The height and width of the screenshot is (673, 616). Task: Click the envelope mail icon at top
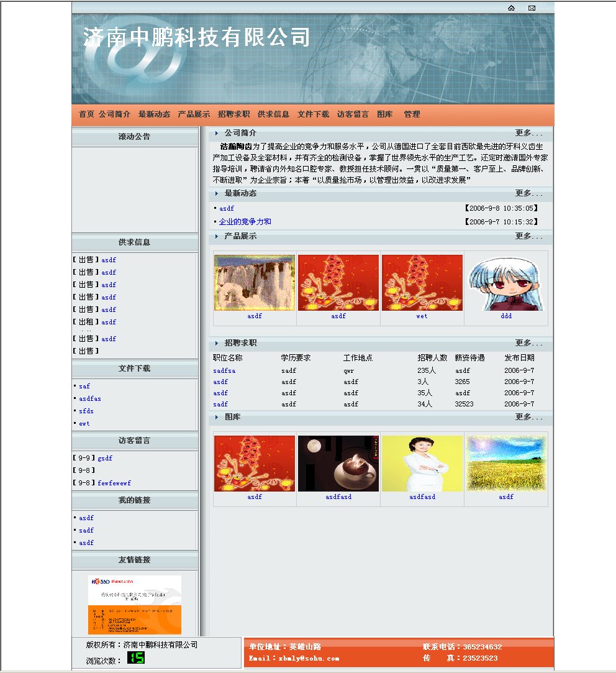[x=532, y=8]
